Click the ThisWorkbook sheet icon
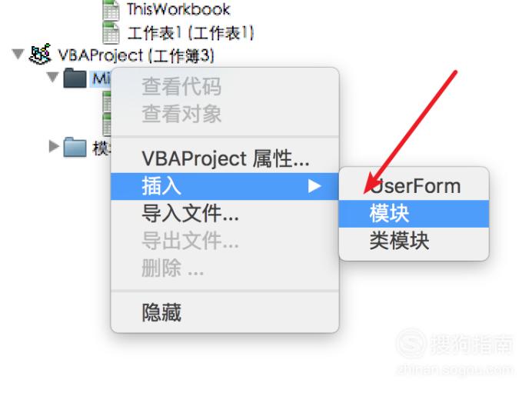The height and width of the screenshot is (396, 532). pyautogui.click(x=111, y=10)
